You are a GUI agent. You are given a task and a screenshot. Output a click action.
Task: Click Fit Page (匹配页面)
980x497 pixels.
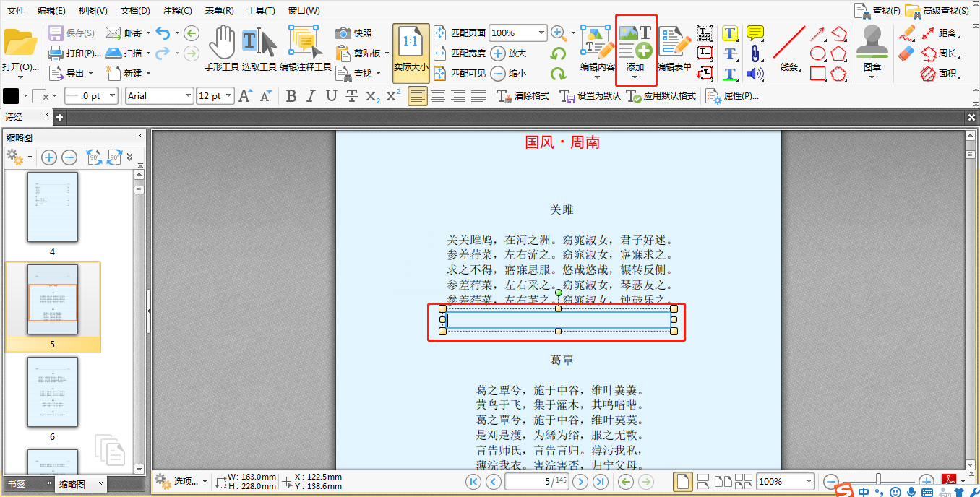click(460, 33)
